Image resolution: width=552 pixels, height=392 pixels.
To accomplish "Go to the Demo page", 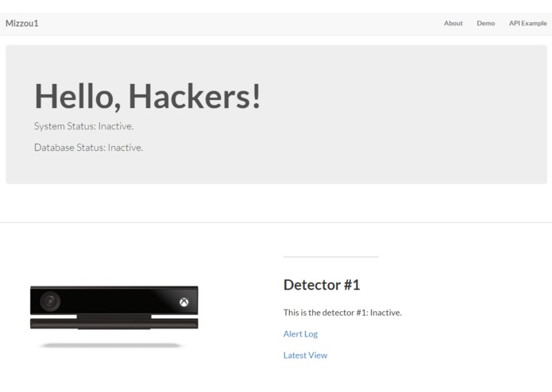I will [x=485, y=23].
